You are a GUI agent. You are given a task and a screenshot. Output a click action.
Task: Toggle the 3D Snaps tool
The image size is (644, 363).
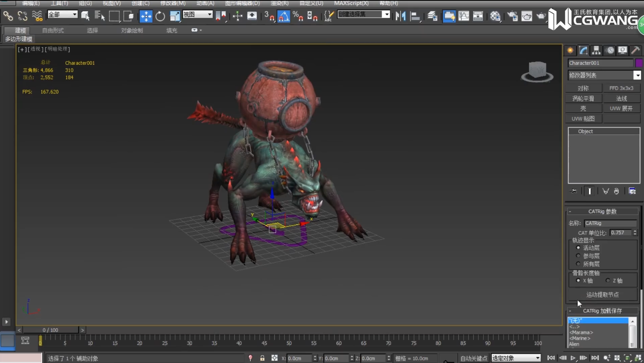point(269,16)
